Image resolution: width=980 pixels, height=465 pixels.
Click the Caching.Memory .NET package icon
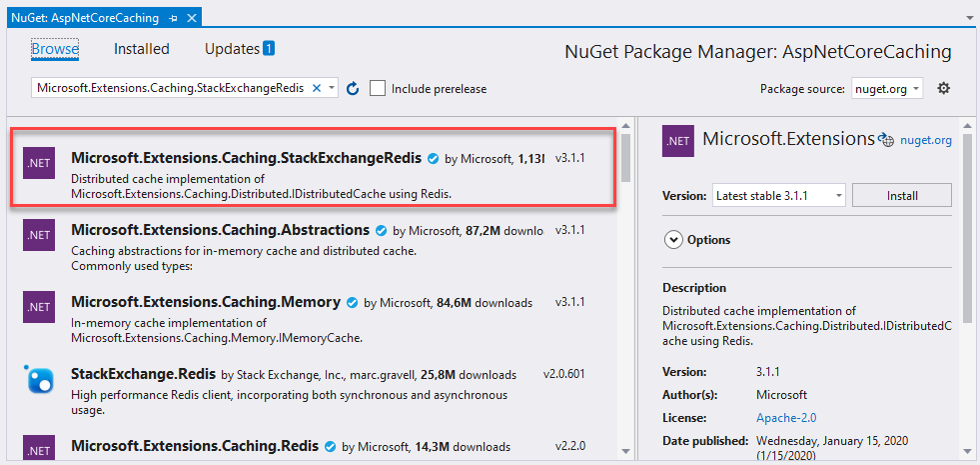(x=39, y=307)
